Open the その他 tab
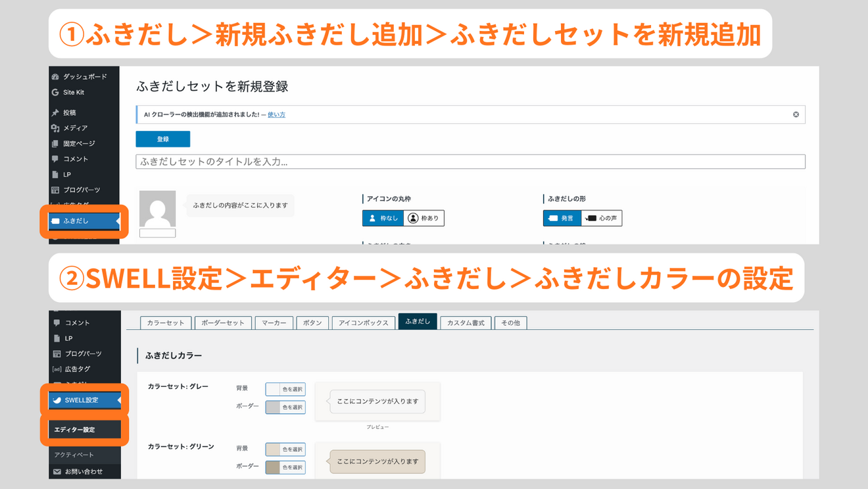868x489 pixels. click(510, 323)
